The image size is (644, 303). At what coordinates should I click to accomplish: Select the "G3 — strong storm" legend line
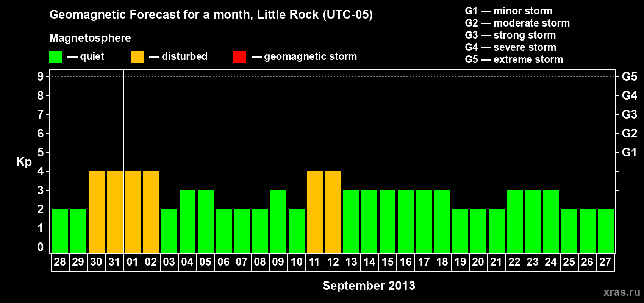click(x=510, y=35)
